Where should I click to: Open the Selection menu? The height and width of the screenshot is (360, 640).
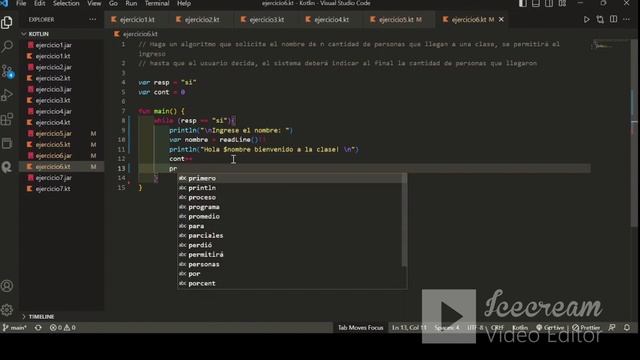66,3
